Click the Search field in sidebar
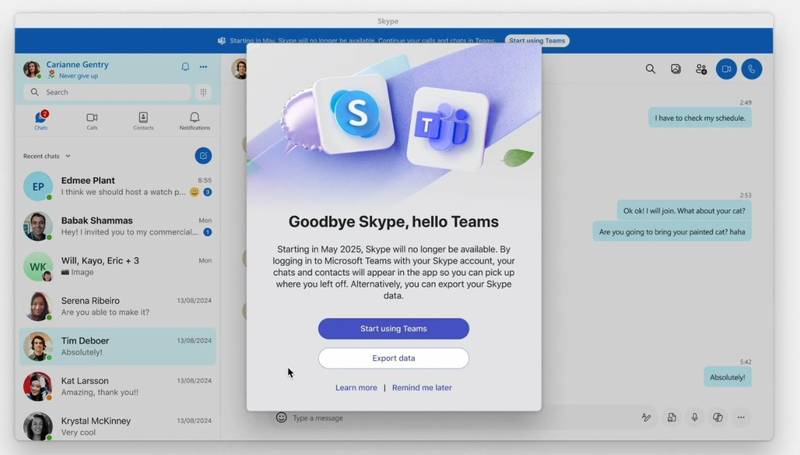This screenshot has height=455, width=800. (x=108, y=92)
